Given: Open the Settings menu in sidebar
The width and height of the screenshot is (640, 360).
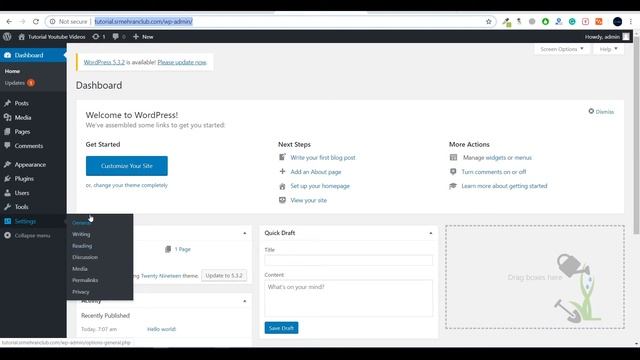Looking at the screenshot, I should (x=25, y=221).
